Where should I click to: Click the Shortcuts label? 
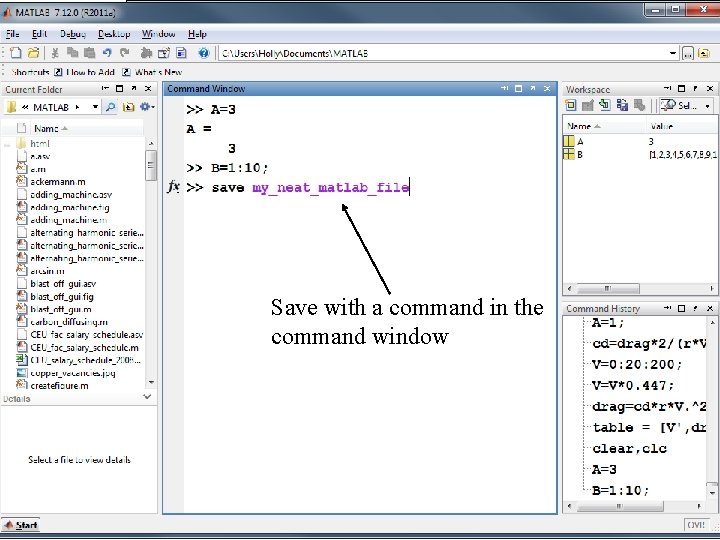point(30,72)
